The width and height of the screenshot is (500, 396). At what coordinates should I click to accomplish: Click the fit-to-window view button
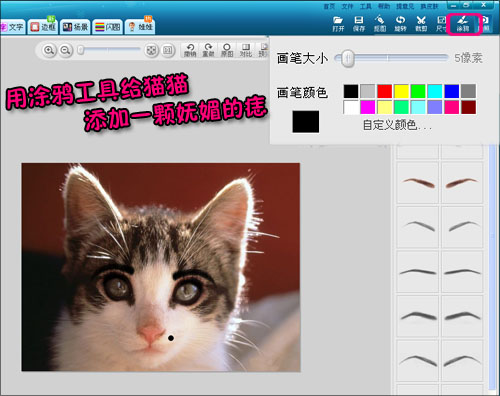click(x=151, y=50)
